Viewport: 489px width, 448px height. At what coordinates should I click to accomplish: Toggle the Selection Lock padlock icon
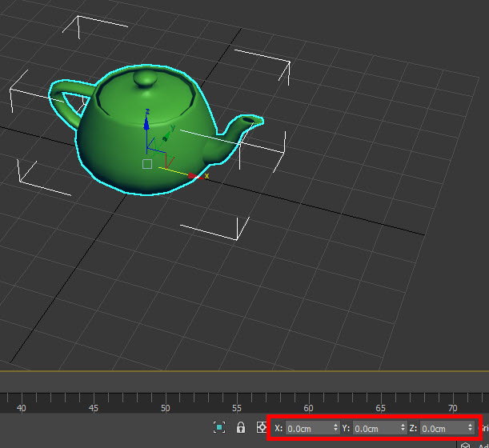click(x=240, y=427)
